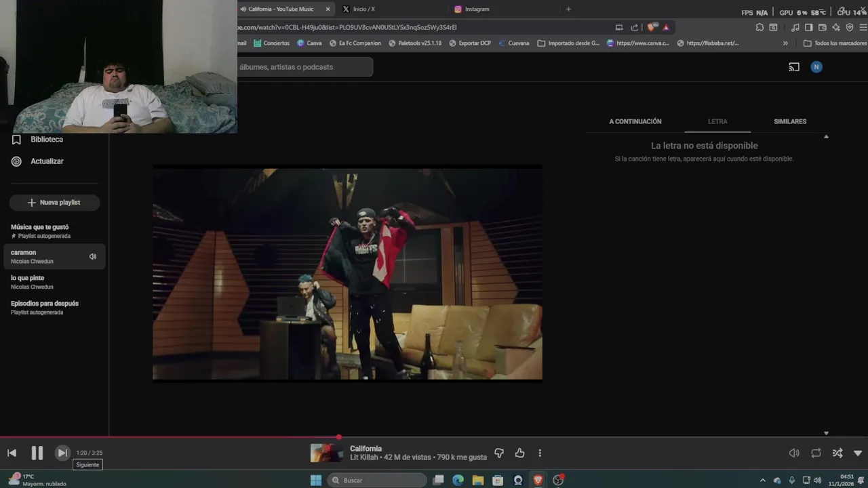868x488 pixels.
Task: Open the weather widget showing 17°C
Action: click(37, 480)
